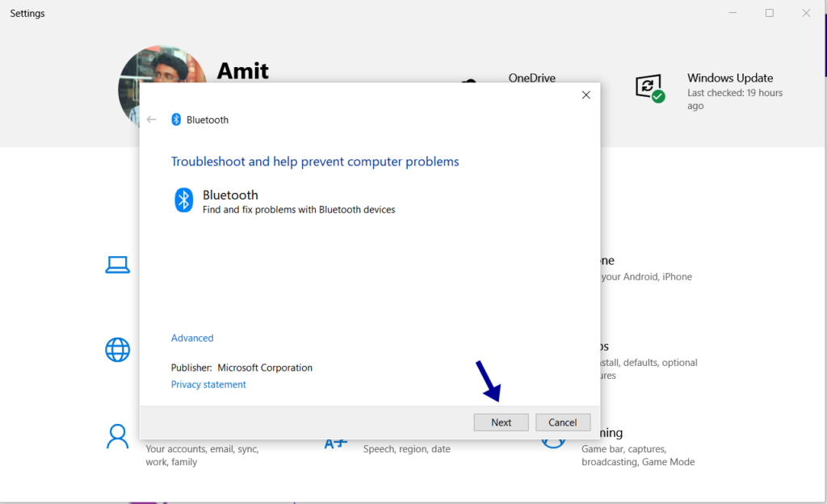Screen dimensions: 827x504
Task: Open Time & Language settings icon
Action: (x=335, y=443)
